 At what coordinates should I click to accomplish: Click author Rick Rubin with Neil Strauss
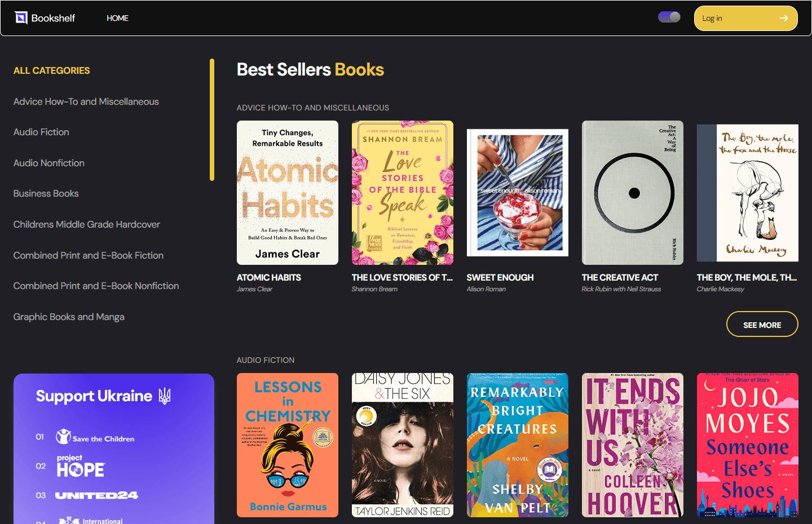[x=621, y=289]
